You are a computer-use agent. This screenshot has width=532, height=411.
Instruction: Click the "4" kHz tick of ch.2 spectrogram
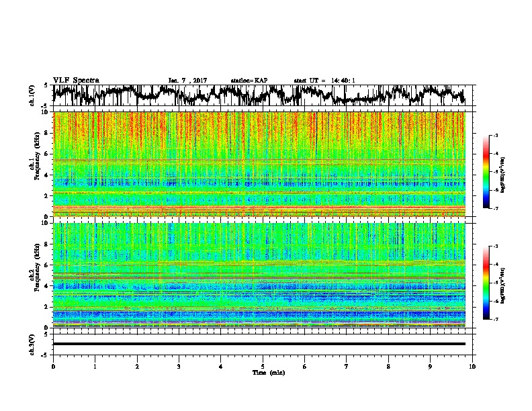click(47, 286)
